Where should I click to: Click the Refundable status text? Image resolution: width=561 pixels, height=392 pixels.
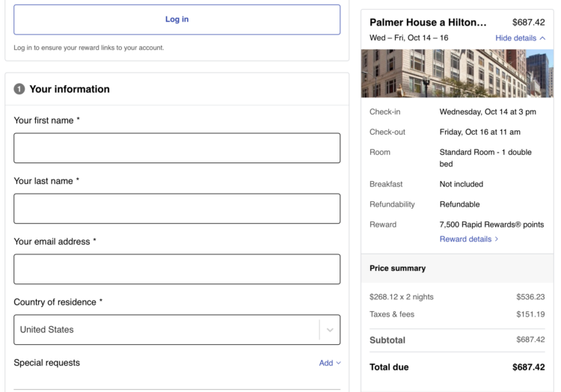pos(459,204)
